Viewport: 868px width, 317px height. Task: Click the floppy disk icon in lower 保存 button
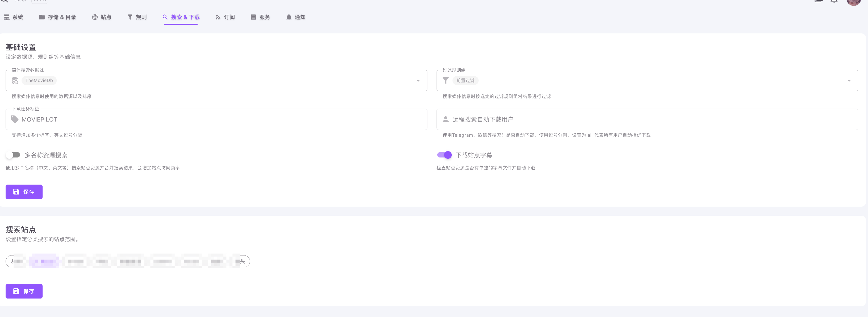click(16, 291)
